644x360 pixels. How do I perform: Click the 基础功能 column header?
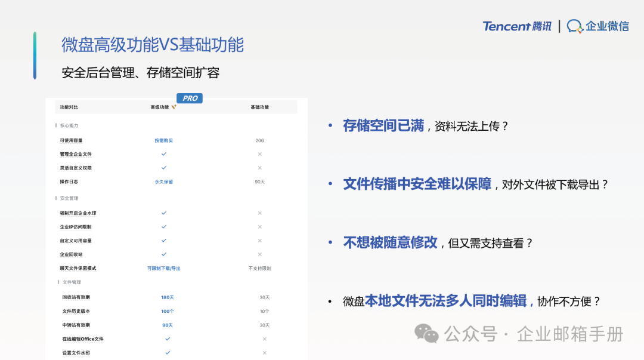259,107
